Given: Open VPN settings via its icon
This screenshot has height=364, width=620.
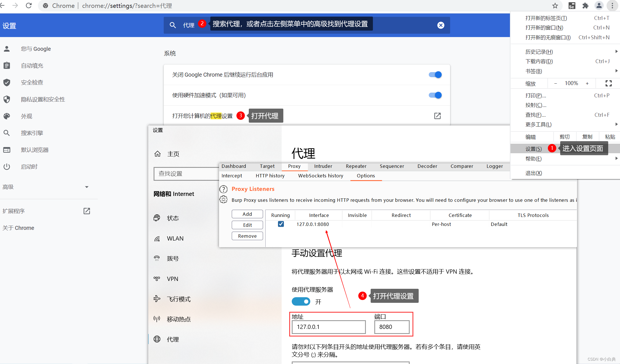Looking at the screenshot, I should 157,278.
